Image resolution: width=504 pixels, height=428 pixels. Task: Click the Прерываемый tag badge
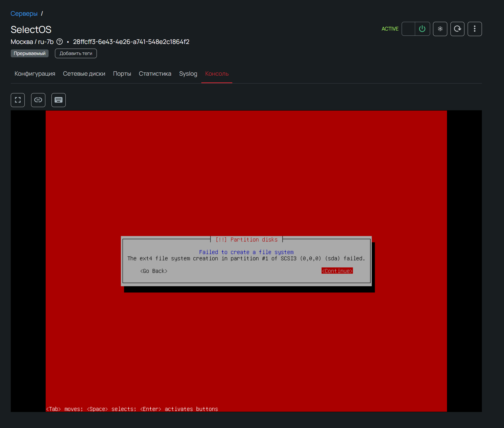click(x=30, y=54)
